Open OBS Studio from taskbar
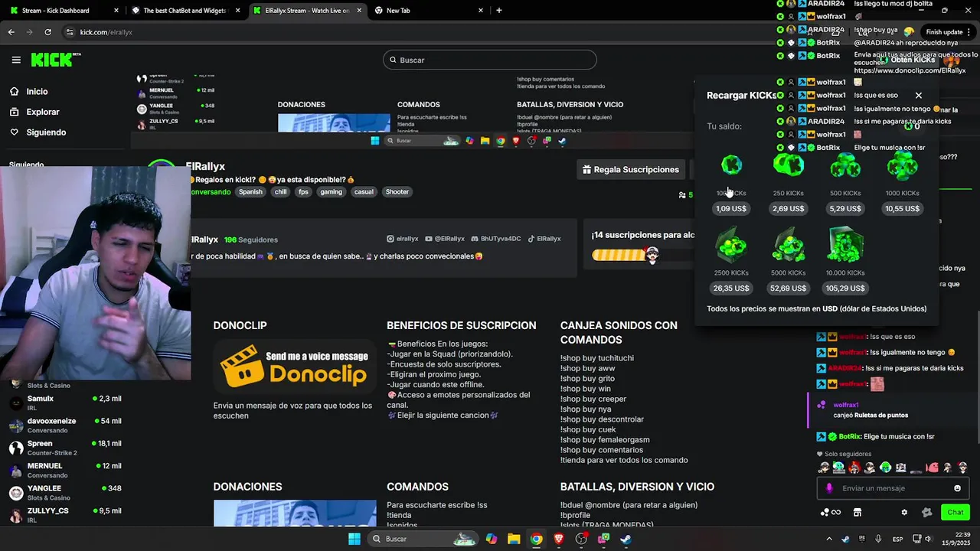Screen dimensions: 980x551 581,539
